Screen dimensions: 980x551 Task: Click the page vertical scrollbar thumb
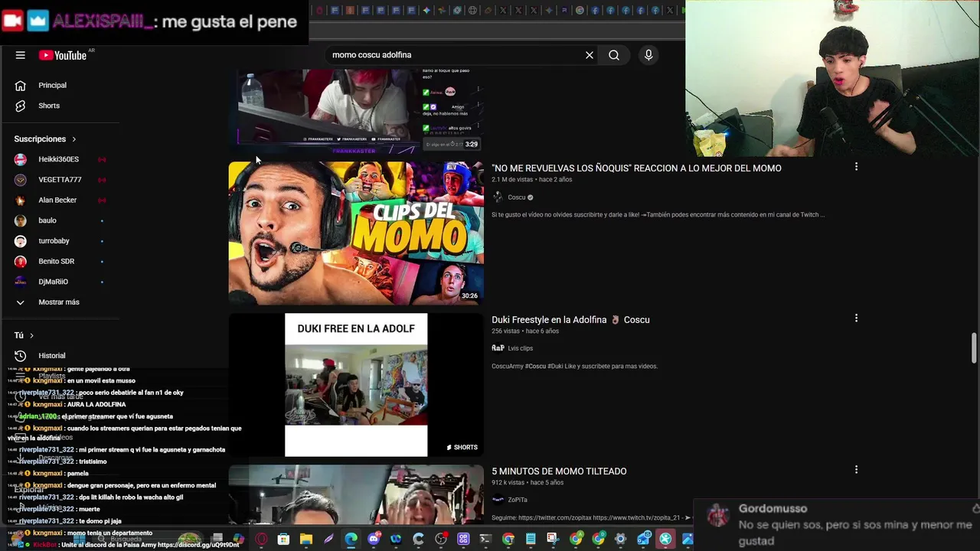tap(974, 348)
